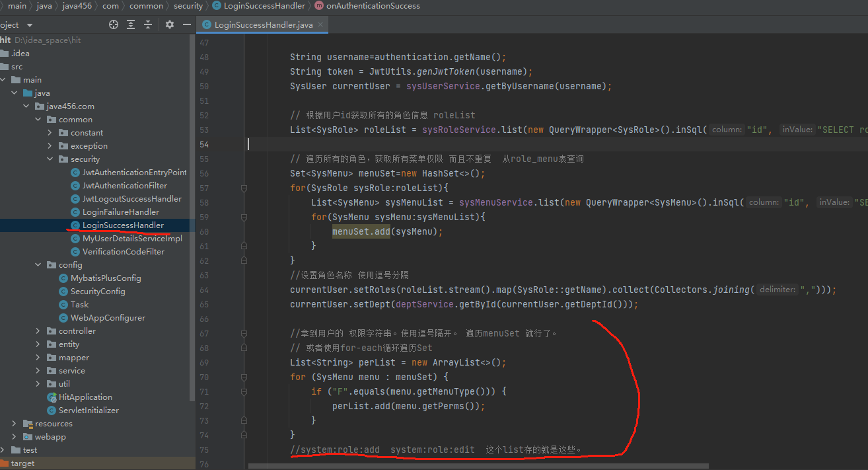
Task: Close the LoginSuccessHandler.java tab
Action: pyautogui.click(x=322, y=25)
